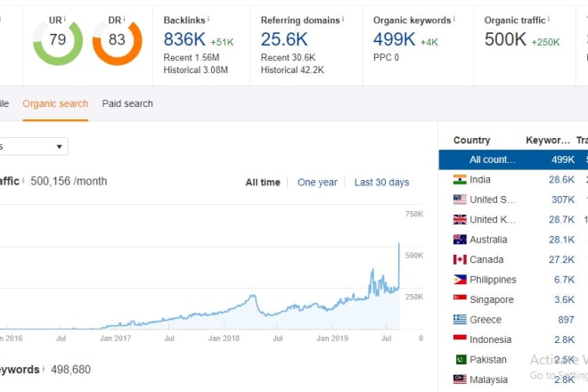588x392 pixels.
Task: Click the DR info icon
Action: click(124, 19)
